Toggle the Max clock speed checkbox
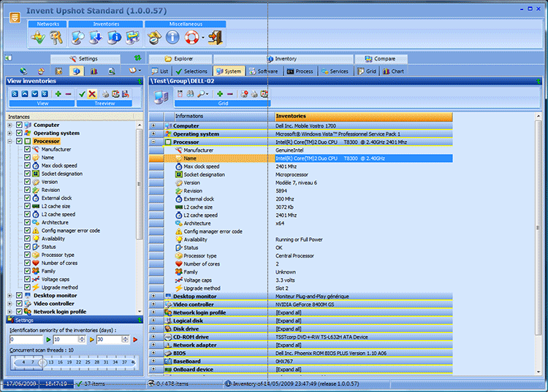 point(27,166)
